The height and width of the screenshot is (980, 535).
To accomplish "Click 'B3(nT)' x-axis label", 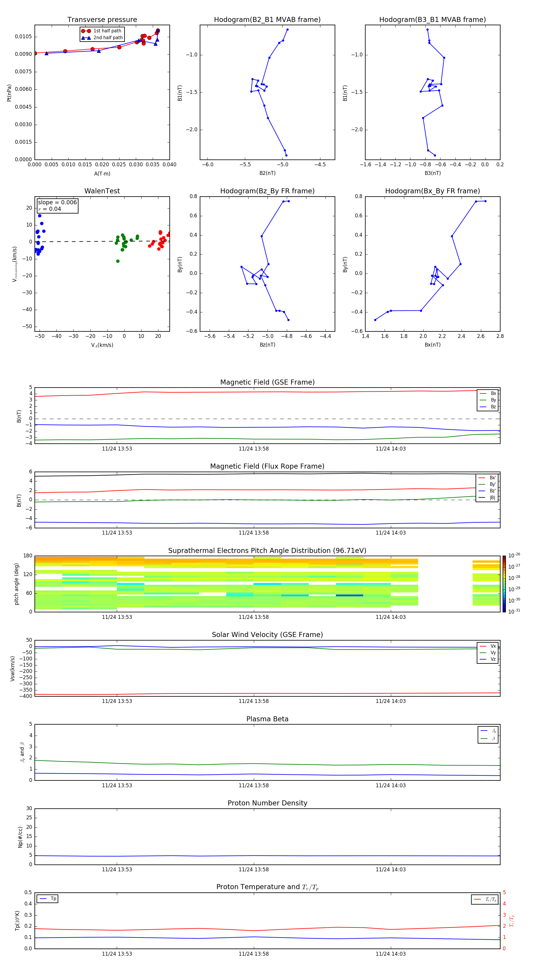I will [432, 173].
